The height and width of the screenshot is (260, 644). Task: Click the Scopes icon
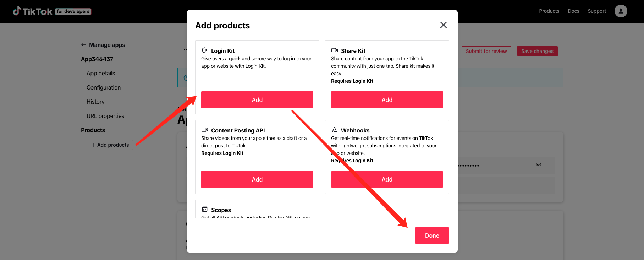(x=205, y=210)
